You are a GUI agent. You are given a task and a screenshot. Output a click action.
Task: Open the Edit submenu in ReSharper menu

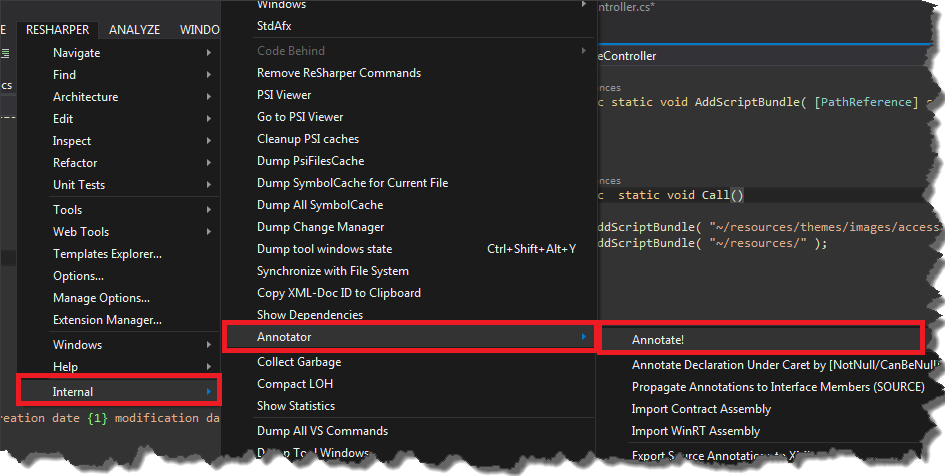point(118,119)
